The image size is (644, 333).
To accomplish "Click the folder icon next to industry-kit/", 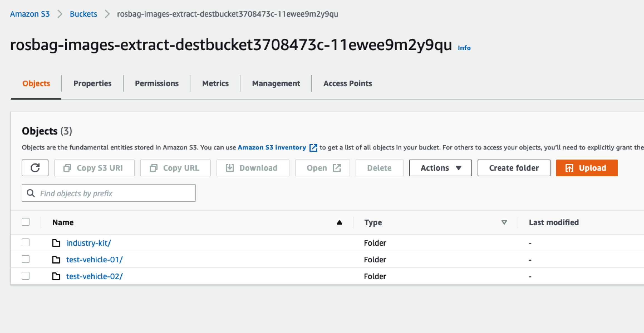I will pyautogui.click(x=56, y=243).
